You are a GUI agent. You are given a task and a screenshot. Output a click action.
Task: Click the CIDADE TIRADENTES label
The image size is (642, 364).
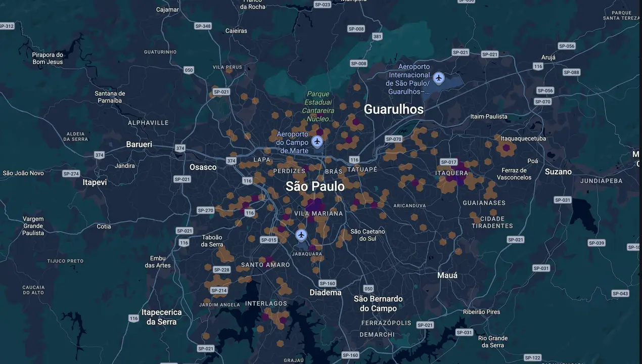[x=492, y=222]
